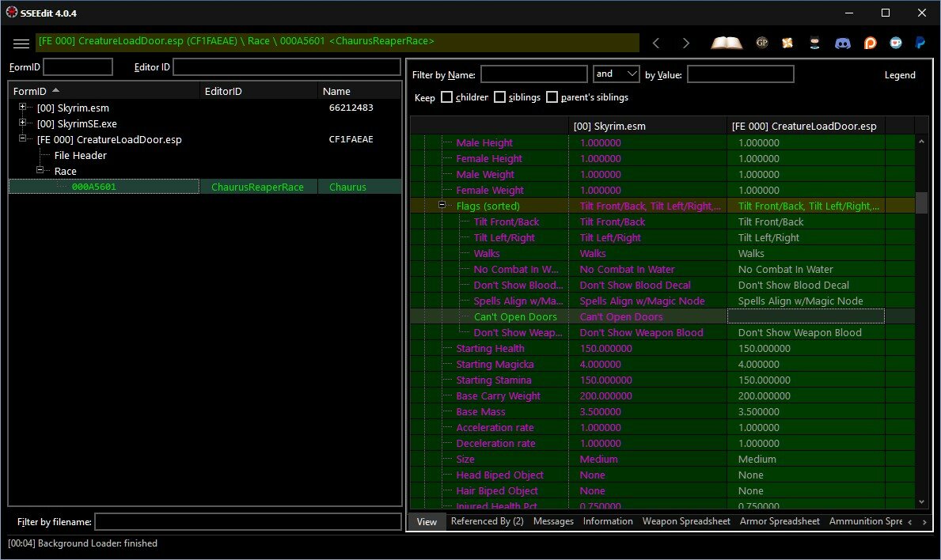The image size is (941, 560).
Task: Enable Keep children checkbox
Action: (446, 97)
